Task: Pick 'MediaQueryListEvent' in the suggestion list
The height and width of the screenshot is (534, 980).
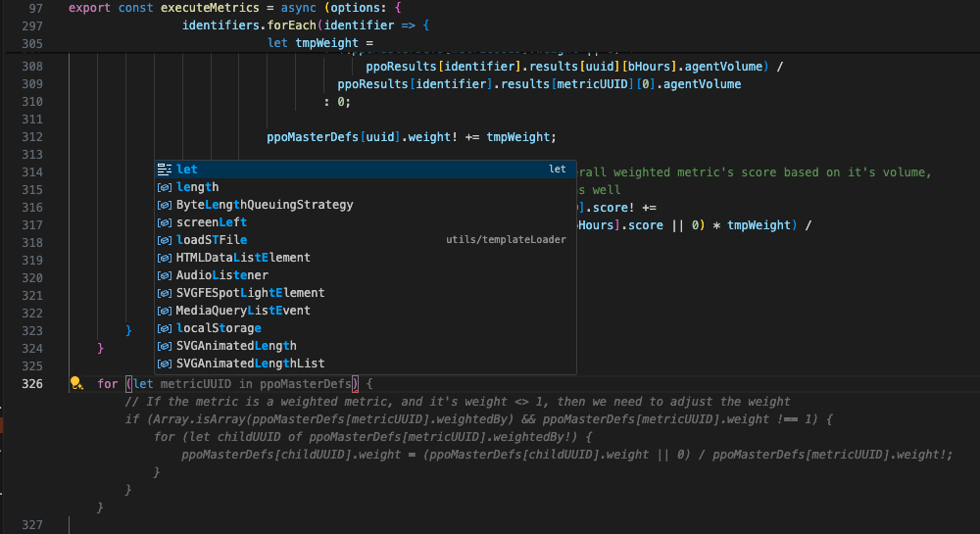Action: (x=243, y=311)
